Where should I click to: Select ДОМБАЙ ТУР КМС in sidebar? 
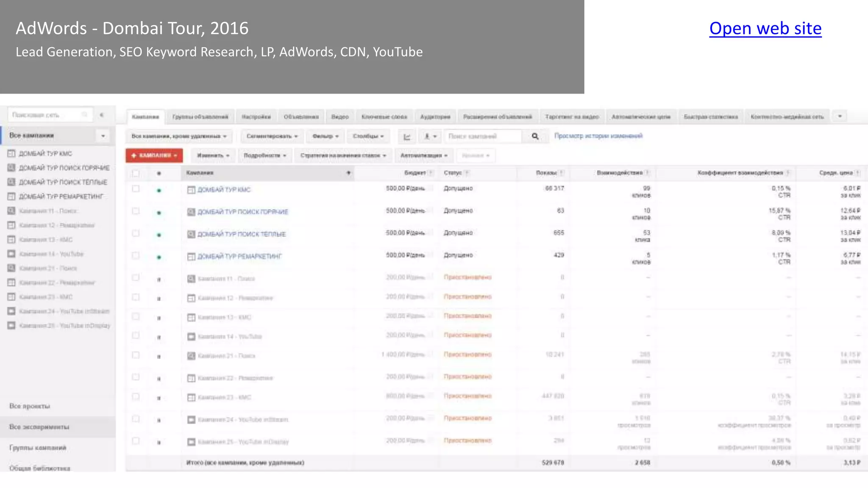pos(45,153)
